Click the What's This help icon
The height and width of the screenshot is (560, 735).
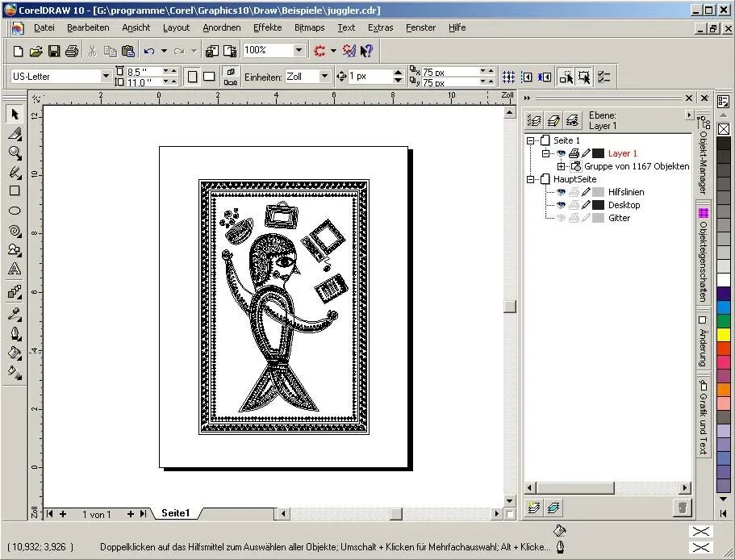click(366, 51)
